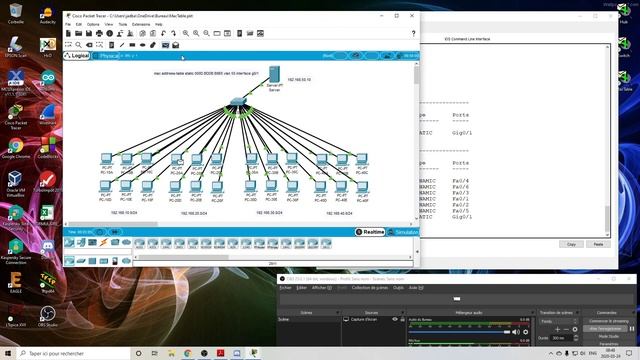This screenshot has width=640, height=360.
Task: Select the Draw Ellipse tool
Action: (142, 45)
